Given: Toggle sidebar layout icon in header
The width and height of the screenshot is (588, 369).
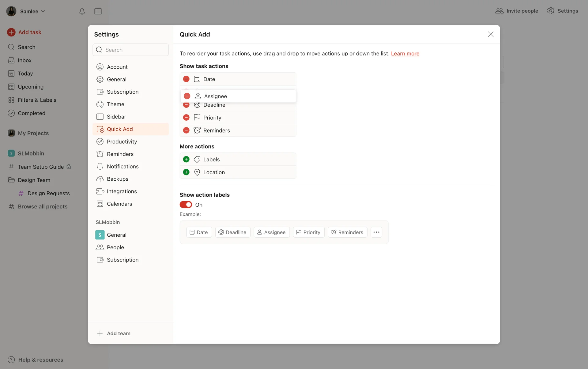Looking at the screenshot, I should tap(98, 11).
